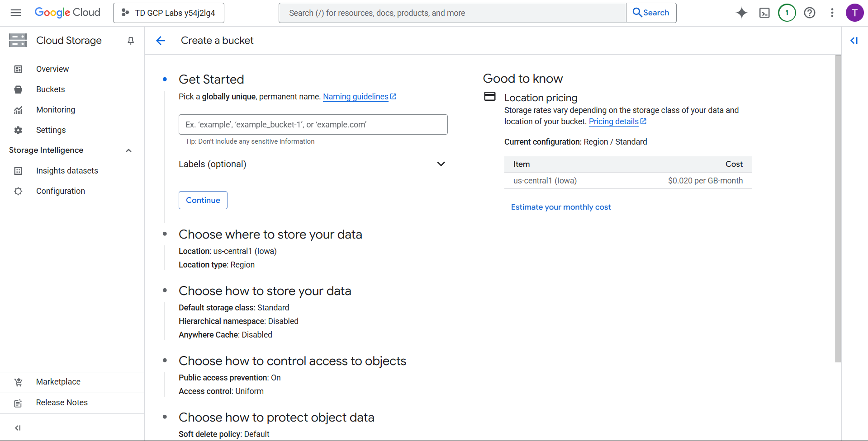Pin the Cloud Storage product
The height and width of the screenshot is (441, 868).
131,41
